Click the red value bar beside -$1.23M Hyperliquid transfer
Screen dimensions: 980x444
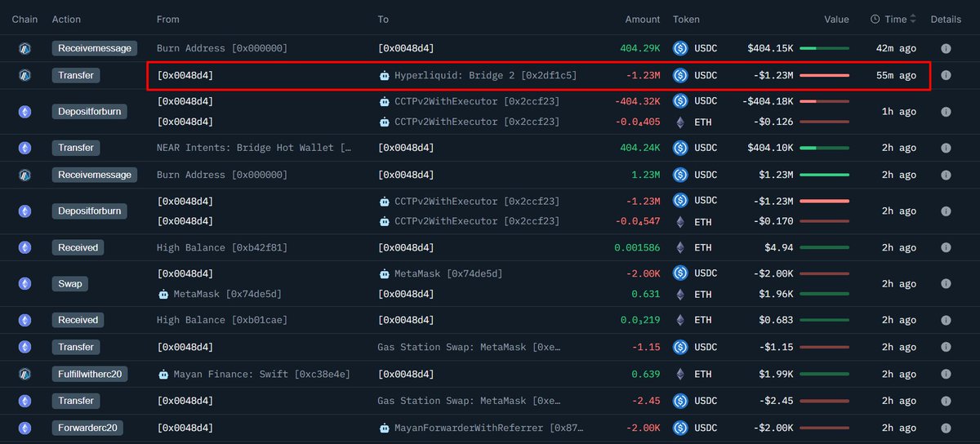pyautogui.click(x=824, y=75)
